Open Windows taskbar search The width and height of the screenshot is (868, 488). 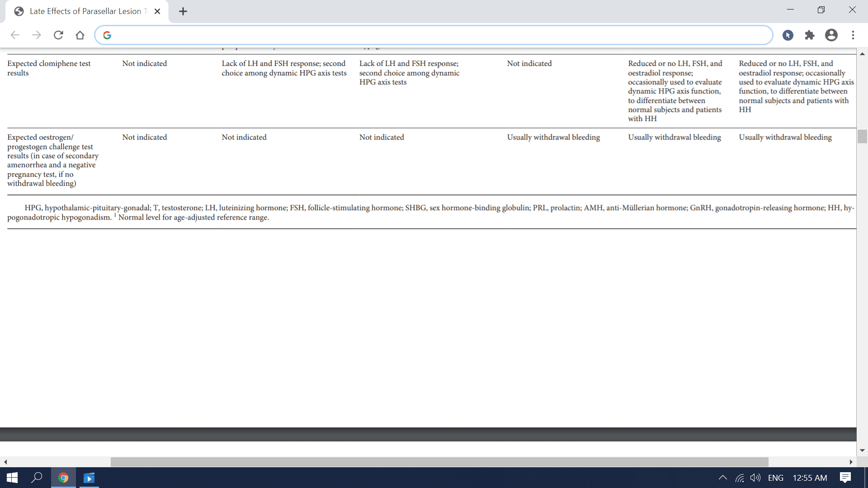37,478
